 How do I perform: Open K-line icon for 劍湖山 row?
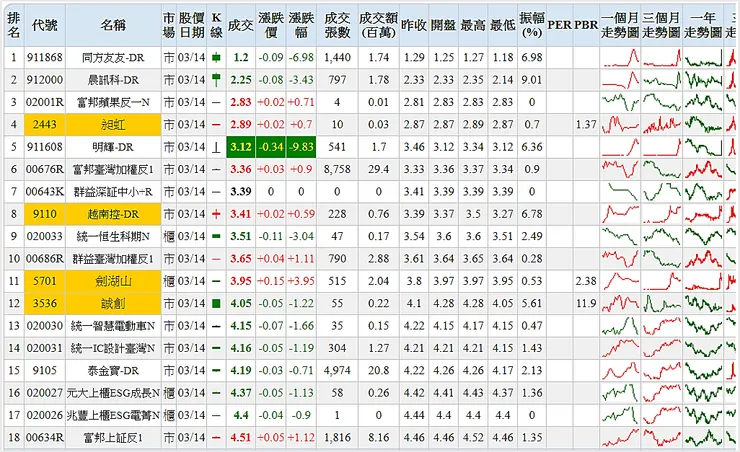coord(216,281)
